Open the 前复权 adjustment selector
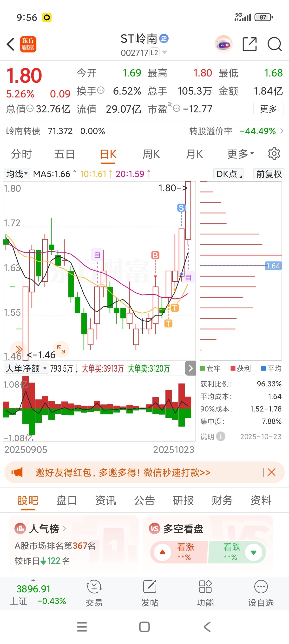The height and width of the screenshot is (644, 289). click(269, 174)
